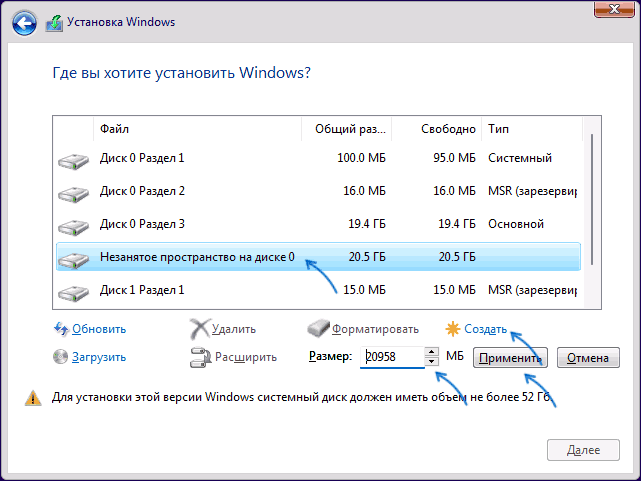Image resolution: width=641 pixels, height=481 pixels.
Task: Click the Windows Setup title icon
Action: click(54, 23)
